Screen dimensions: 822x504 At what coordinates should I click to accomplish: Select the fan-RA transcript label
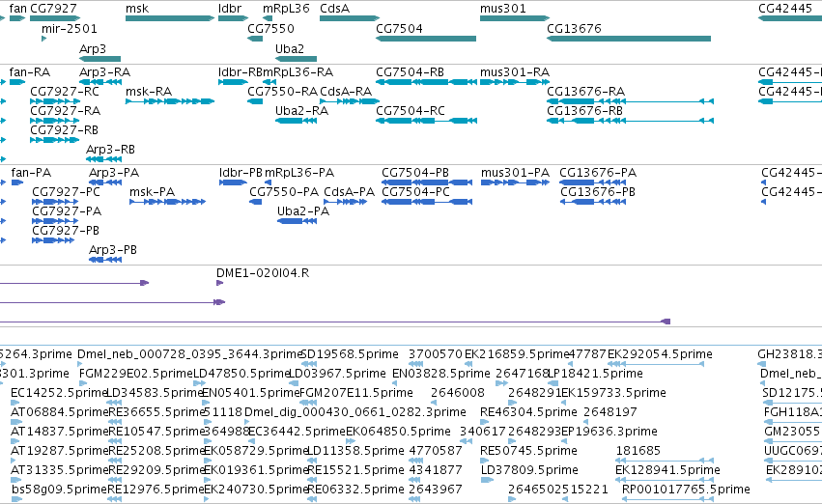tap(30, 72)
